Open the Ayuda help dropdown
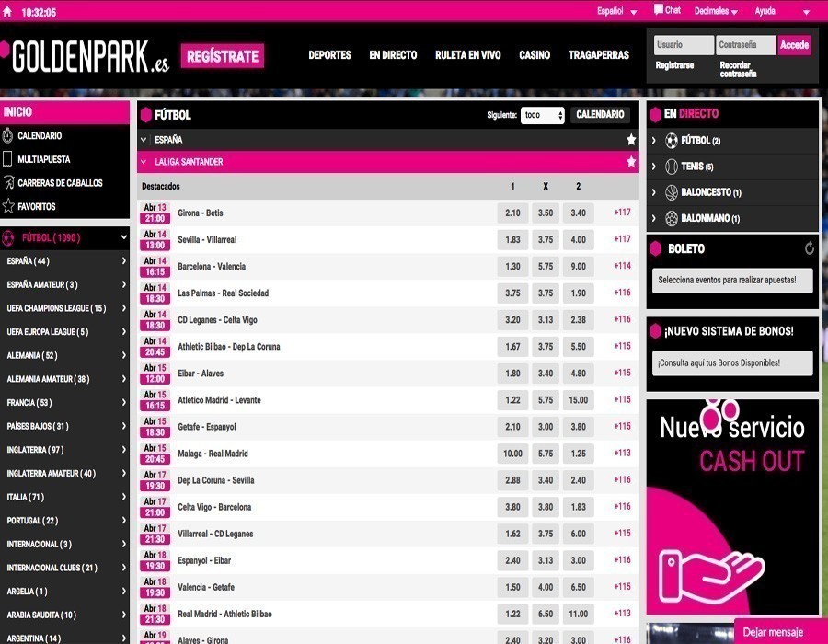Screen dimensions: 828x644 pyautogui.click(x=781, y=11)
